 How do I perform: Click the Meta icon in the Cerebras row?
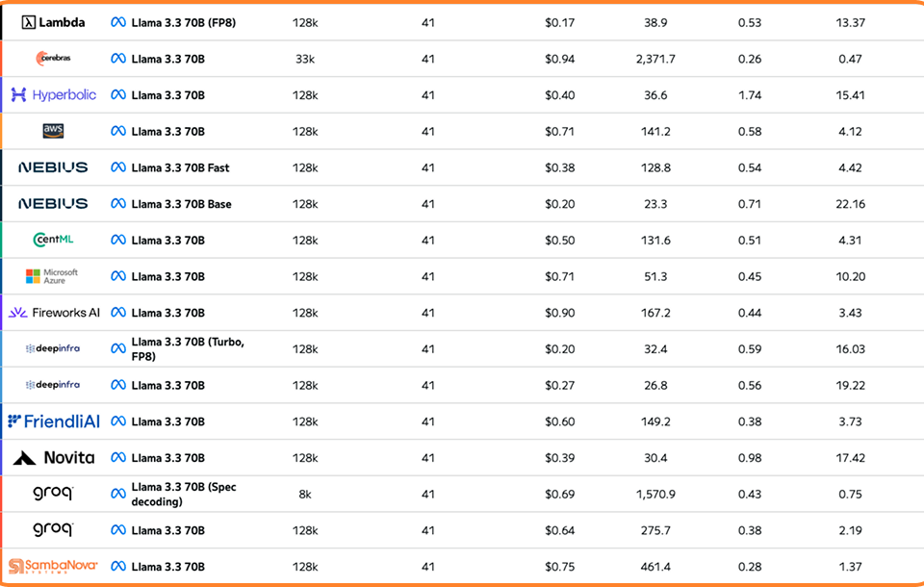click(118, 59)
